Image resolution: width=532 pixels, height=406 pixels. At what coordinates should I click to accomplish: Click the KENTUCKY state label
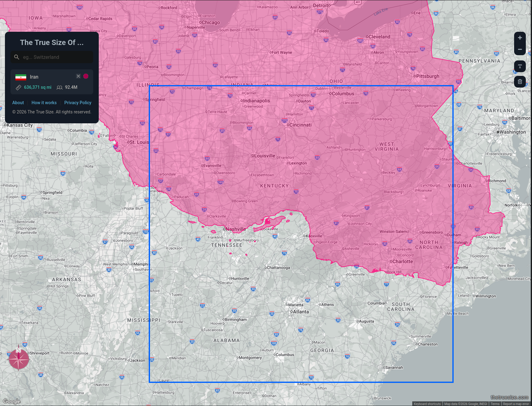(x=274, y=186)
